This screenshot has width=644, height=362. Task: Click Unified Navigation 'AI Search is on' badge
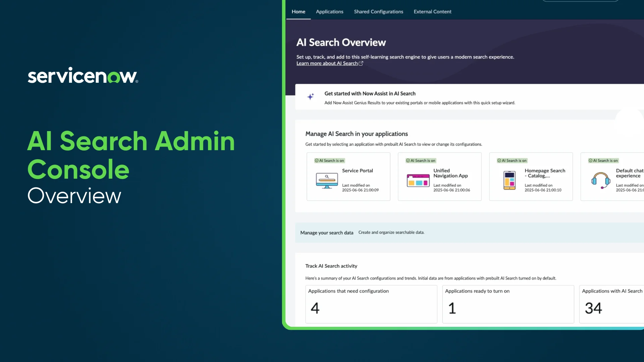tap(421, 161)
